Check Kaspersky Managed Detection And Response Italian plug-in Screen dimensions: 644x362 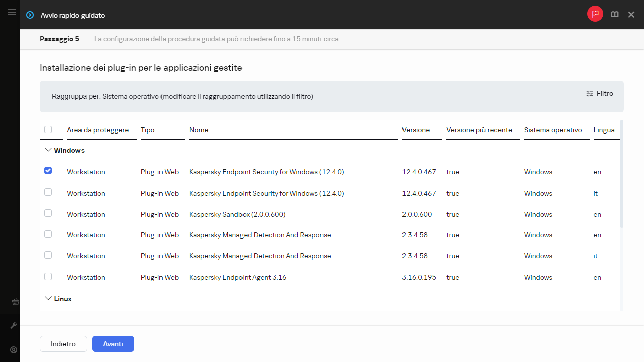[48, 255]
